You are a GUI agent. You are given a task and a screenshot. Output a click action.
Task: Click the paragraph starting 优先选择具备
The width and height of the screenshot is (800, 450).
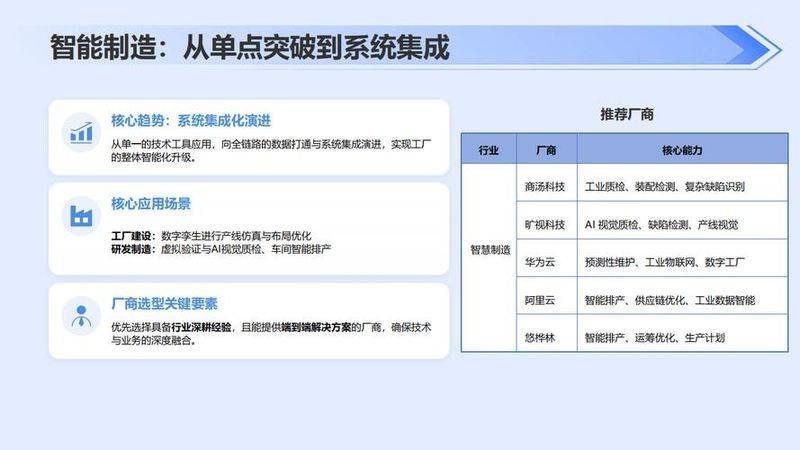coord(271,334)
